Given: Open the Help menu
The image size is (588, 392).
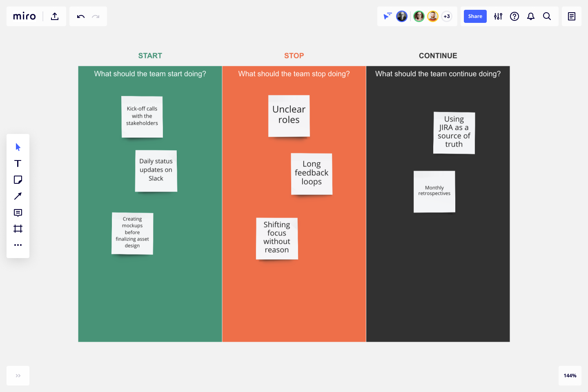Looking at the screenshot, I should [514, 16].
